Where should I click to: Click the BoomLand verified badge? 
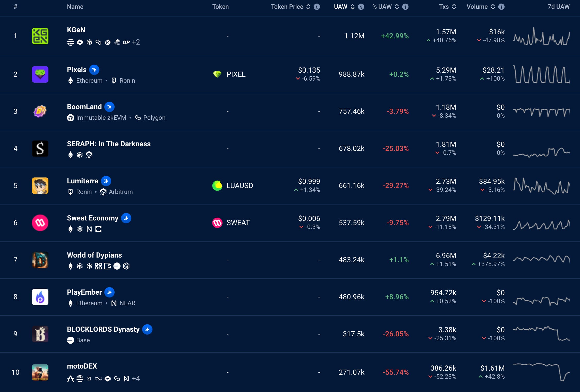(109, 107)
